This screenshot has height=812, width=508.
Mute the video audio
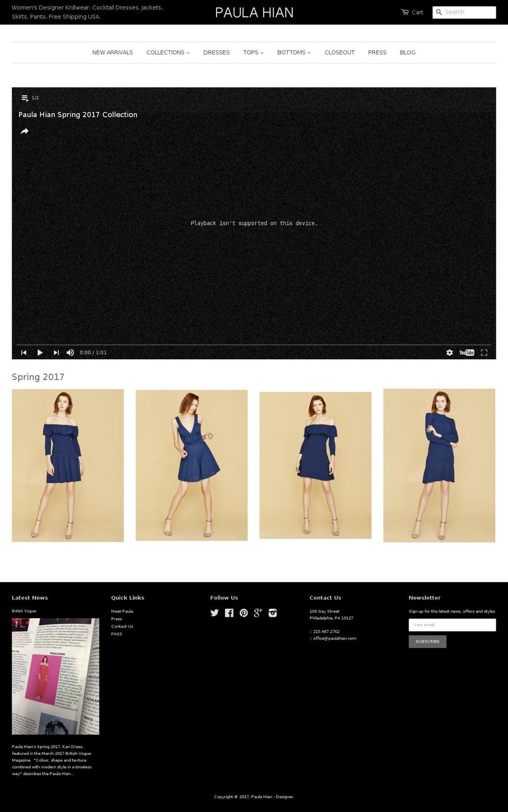(x=70, y=352)
